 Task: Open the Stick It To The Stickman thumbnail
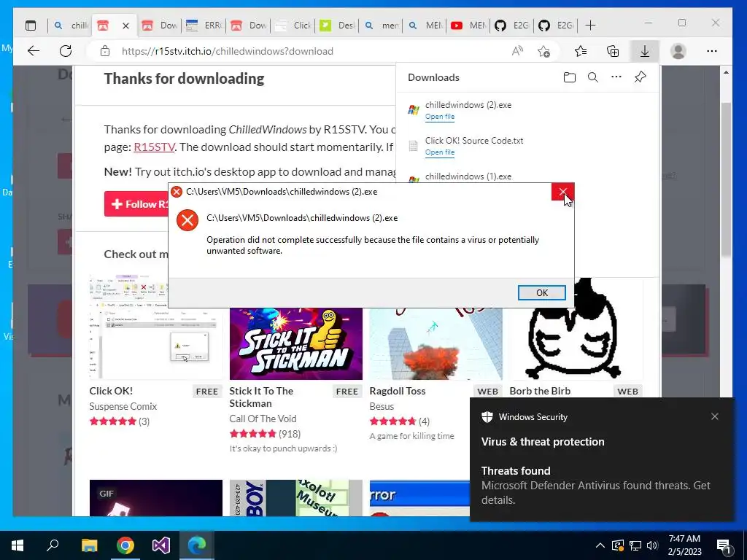296,343
